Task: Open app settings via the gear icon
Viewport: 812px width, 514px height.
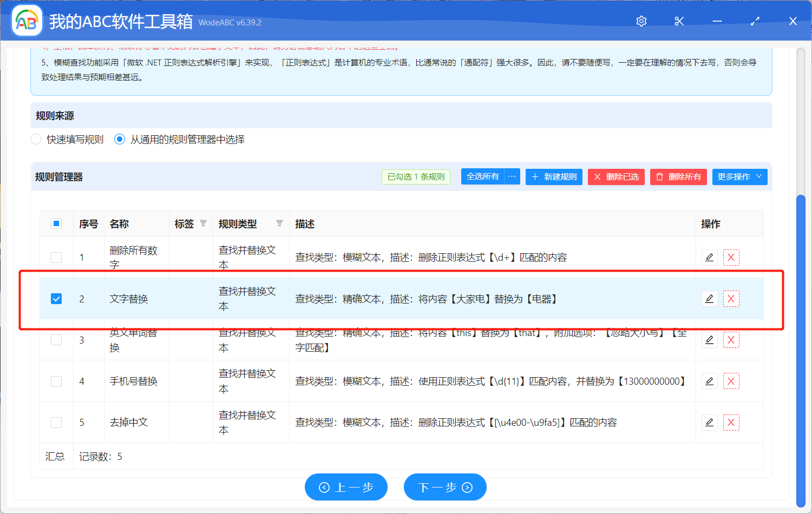Action: click(x=641, y=21)
